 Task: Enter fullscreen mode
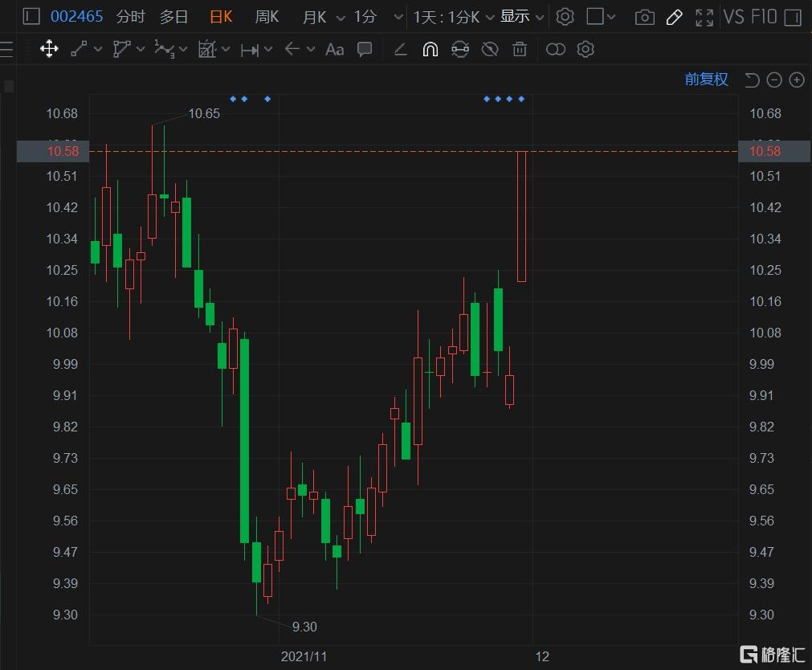704,18
